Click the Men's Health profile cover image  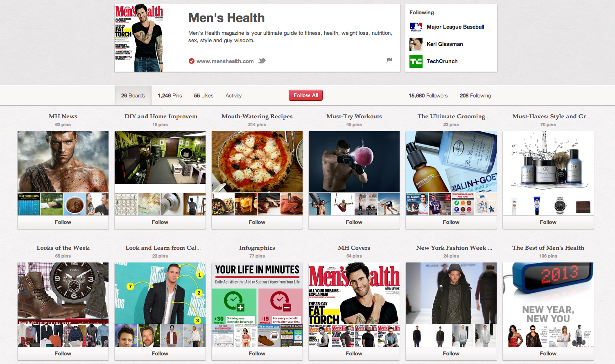[139, 38]
